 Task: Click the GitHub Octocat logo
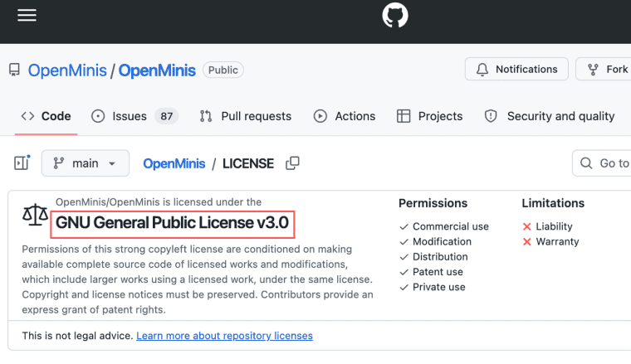tap(394, 15)
